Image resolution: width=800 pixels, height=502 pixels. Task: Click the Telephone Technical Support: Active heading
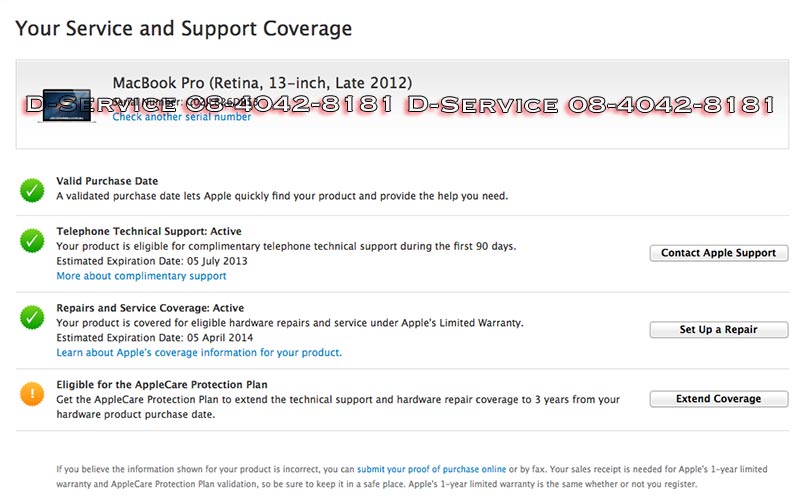pyautogui.click(x=149, y=232)
